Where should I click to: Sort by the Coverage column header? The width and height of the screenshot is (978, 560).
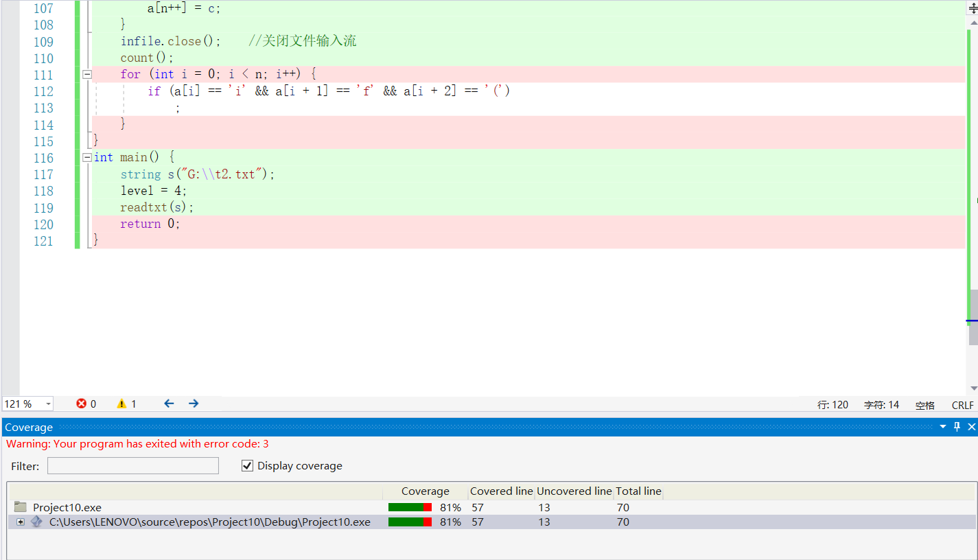[x=426, y=491]
